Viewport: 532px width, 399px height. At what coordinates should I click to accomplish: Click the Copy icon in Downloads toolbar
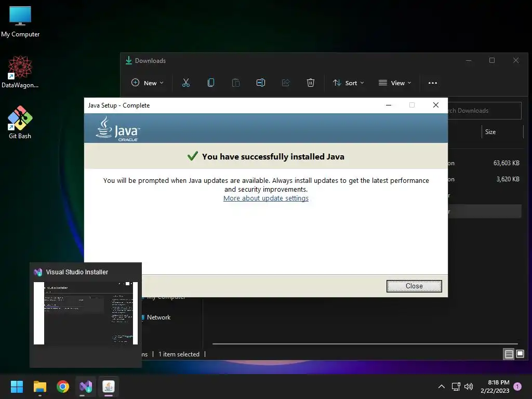(x=211, y=83)
